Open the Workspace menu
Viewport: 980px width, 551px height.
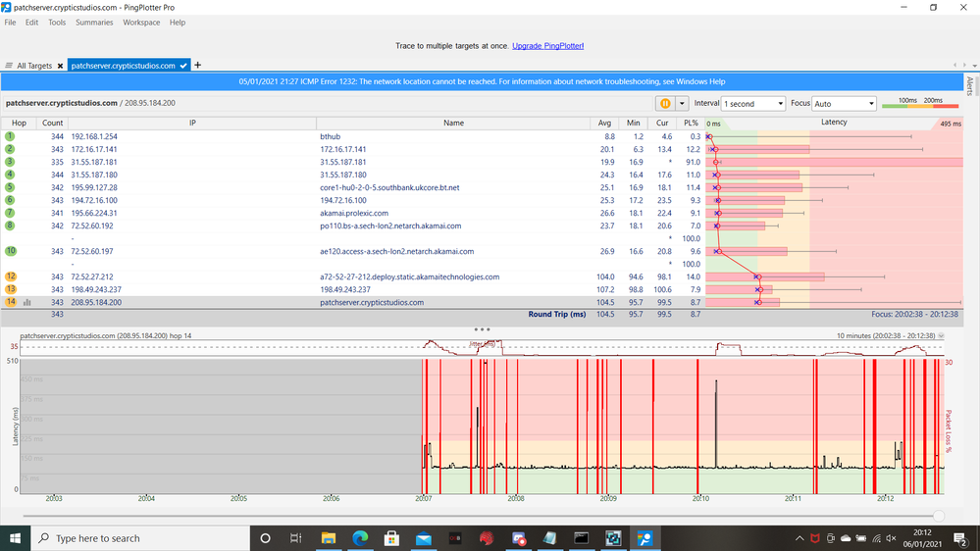pos(141,23)
